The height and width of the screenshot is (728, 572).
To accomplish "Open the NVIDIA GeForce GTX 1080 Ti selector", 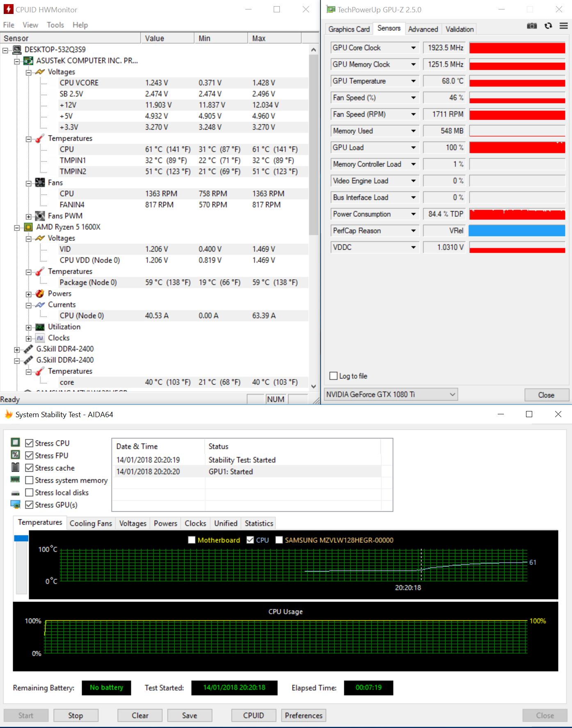I will [391, 395].
